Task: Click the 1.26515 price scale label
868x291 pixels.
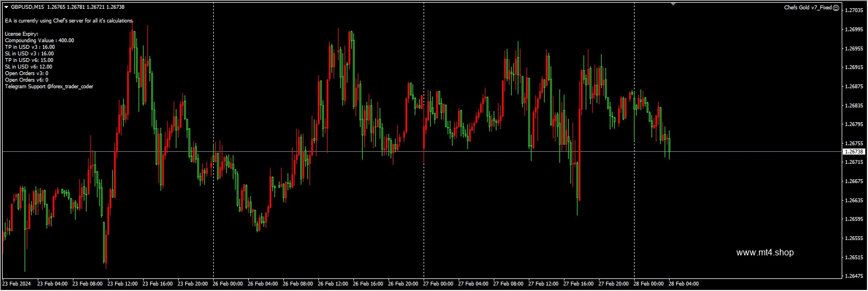Action: 854,258
